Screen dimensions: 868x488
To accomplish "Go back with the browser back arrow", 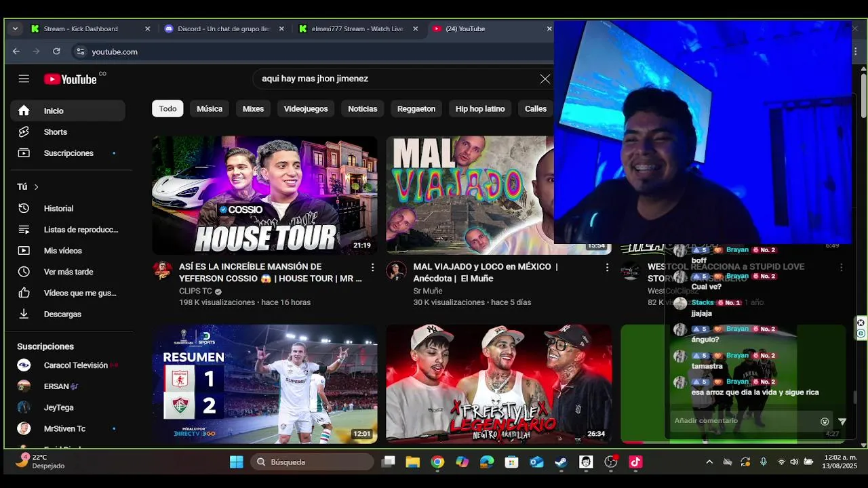I will 16,52.
